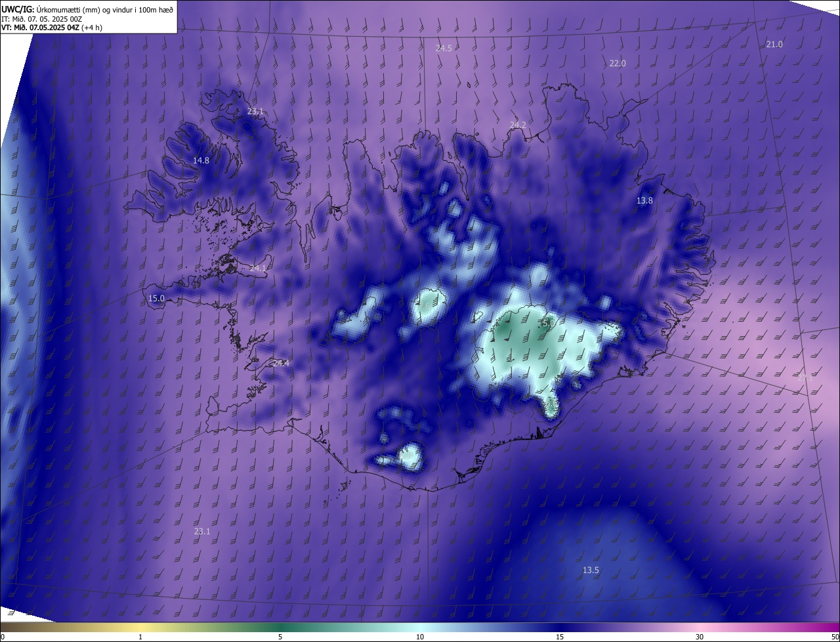
Task: Click the color scale tick label 50
Action: [x=835, y=637]
